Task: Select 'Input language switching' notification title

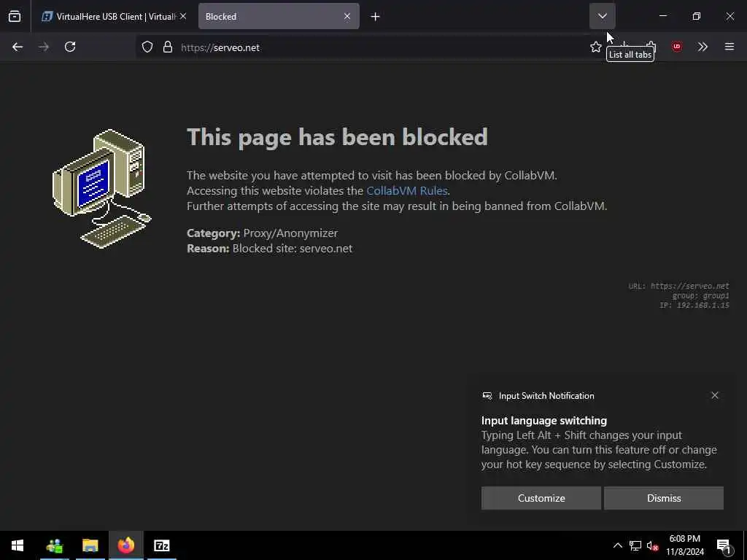Action: [544, 421]
